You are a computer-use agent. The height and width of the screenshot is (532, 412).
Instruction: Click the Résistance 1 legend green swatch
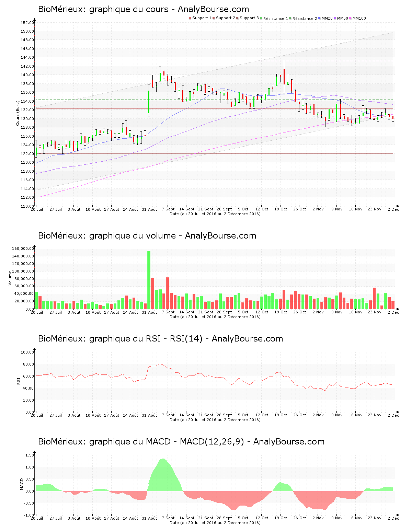(x=261, y=18)
